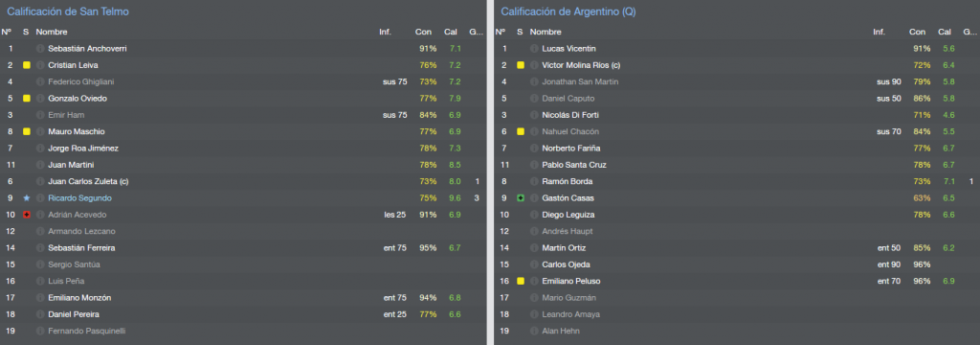This screenshot has width=980, height=345.
Task: Click green injury icon next to Gastón Casas
Action: 521,197
